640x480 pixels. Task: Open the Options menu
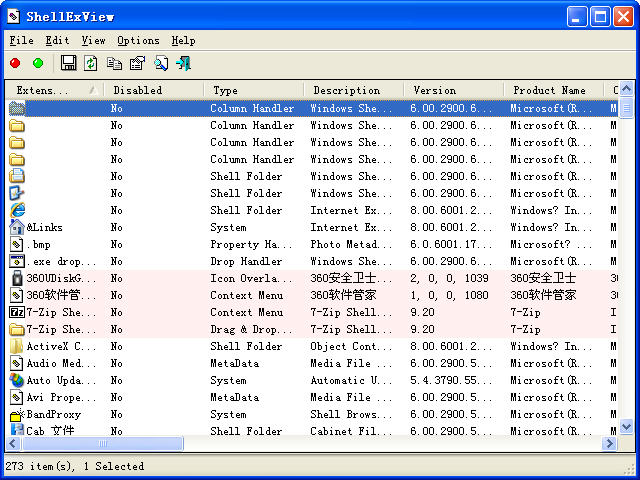pos(138,40)
